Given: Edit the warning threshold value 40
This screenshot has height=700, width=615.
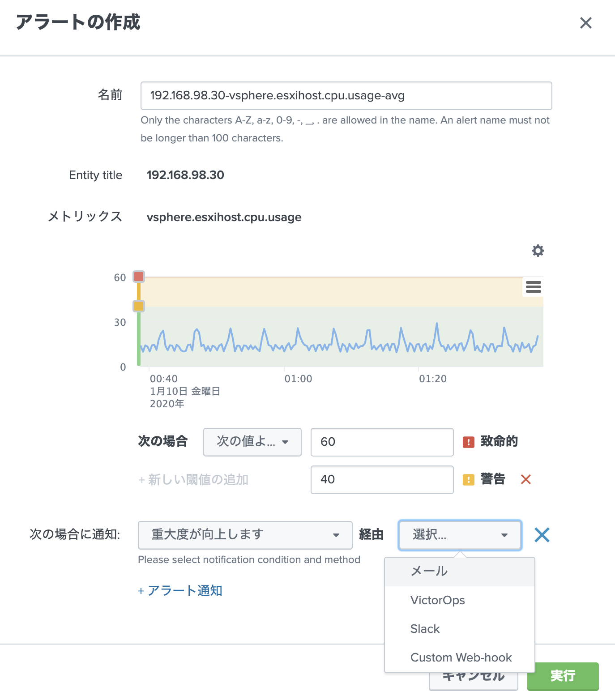Looking at the screenshot, I should 382,480.
